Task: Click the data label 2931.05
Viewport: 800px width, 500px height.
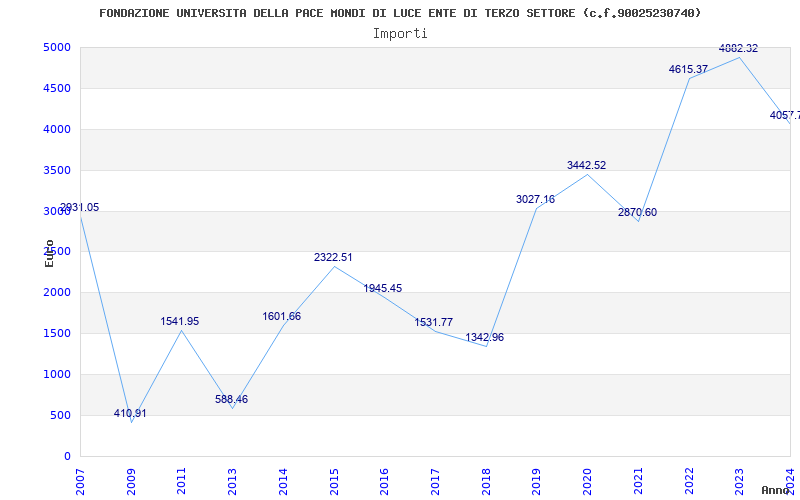Action: (80, 208)
